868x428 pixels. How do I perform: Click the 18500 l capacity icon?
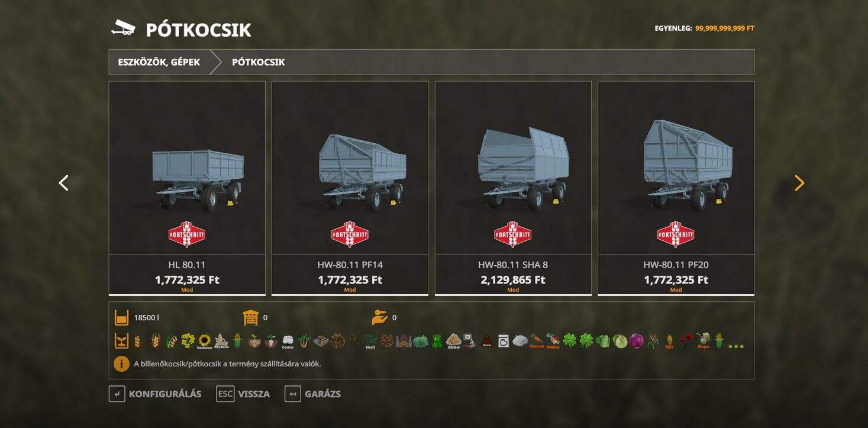(121, 318)
